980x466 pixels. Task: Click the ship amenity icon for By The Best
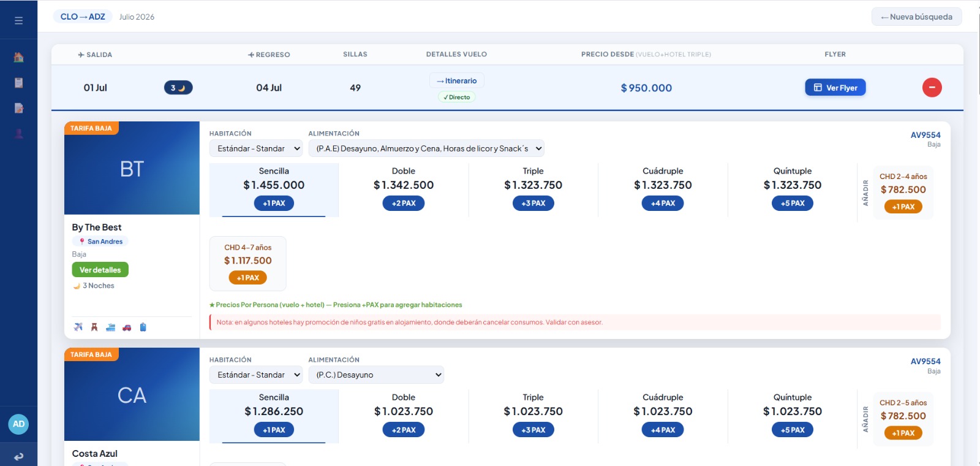click(110, 327)
